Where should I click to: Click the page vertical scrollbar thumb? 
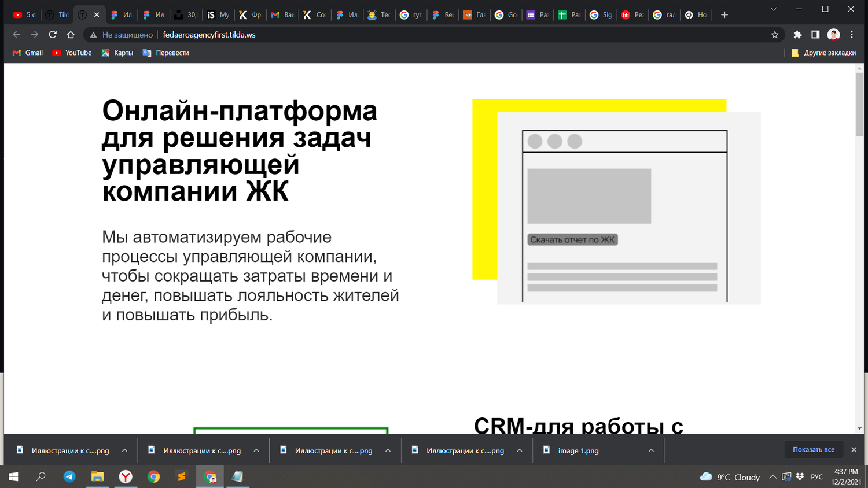[859, 105]
